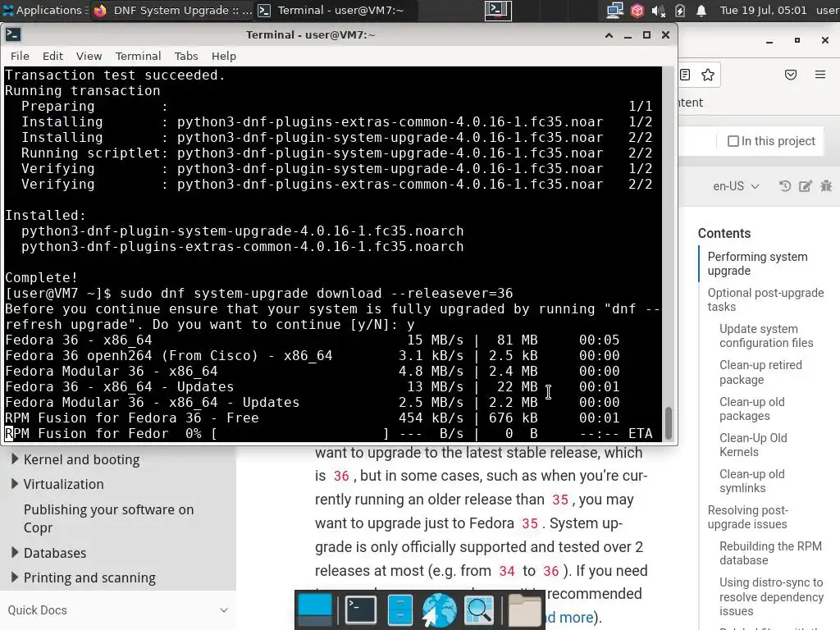Switch to the DNF System Upgrade Firefox taskbar button

pyautogui.click(x=172, y=10)
